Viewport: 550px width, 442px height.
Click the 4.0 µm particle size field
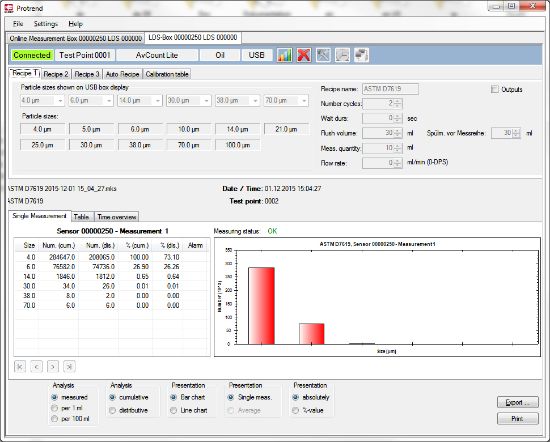coord(42,129)
